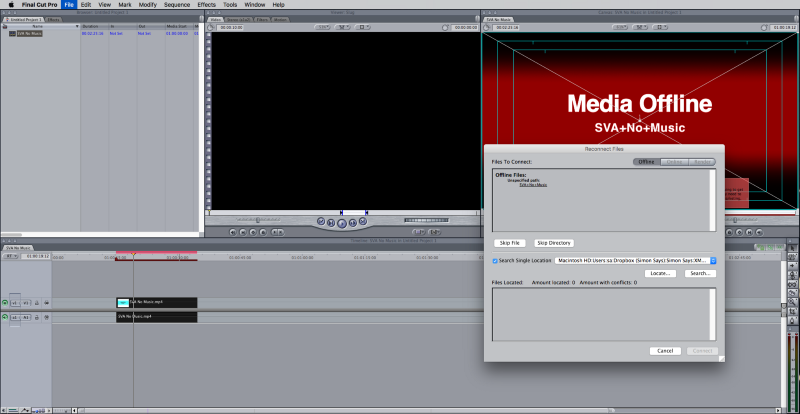Open the Modify menu
Image resolution: width=800 pixels, height=414 pixels.
(x=148, y=5)
